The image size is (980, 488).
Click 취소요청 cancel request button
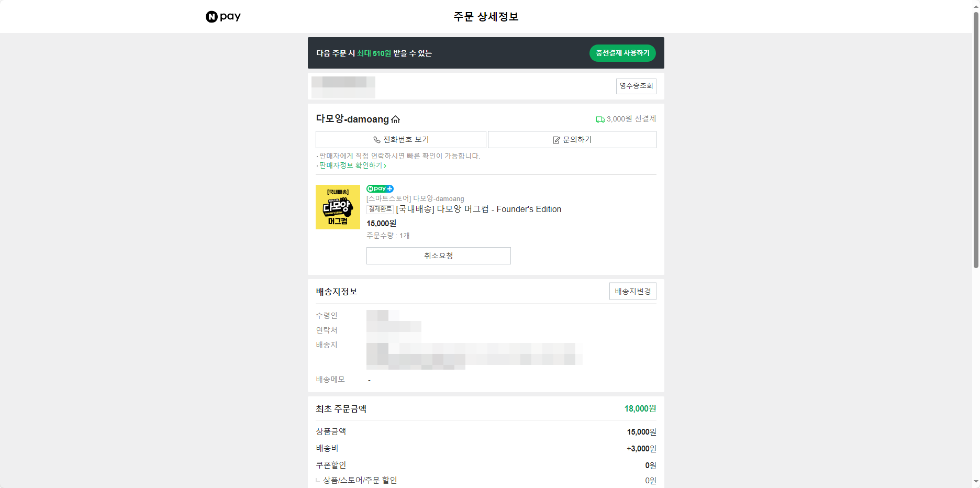click(439, 256)
